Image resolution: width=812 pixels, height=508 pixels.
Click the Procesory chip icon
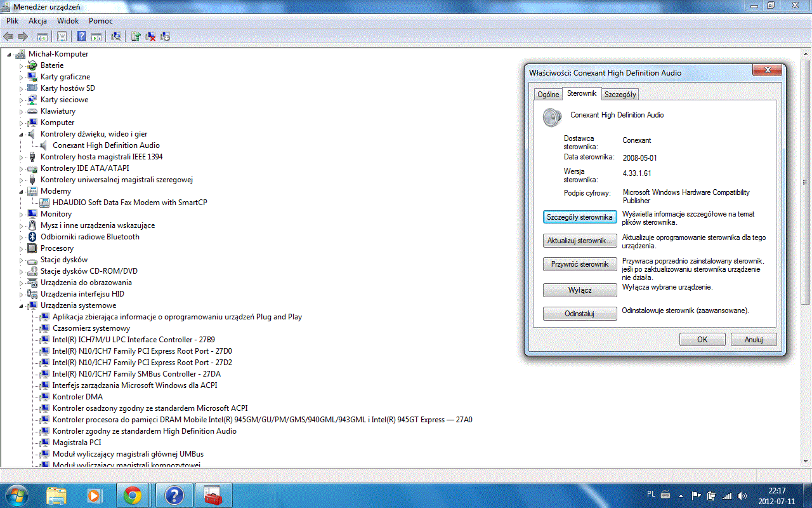coord(32,248)
